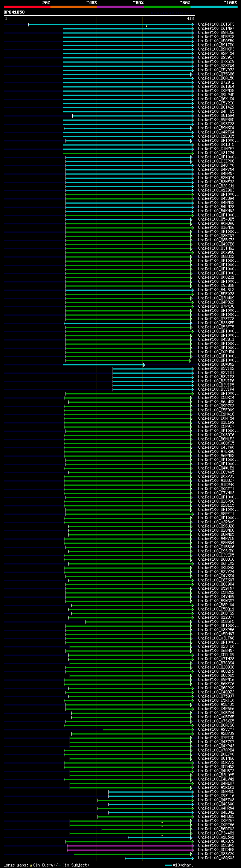
Task: Click the cyan ~100% legend color bar
Action: (214, 7)
